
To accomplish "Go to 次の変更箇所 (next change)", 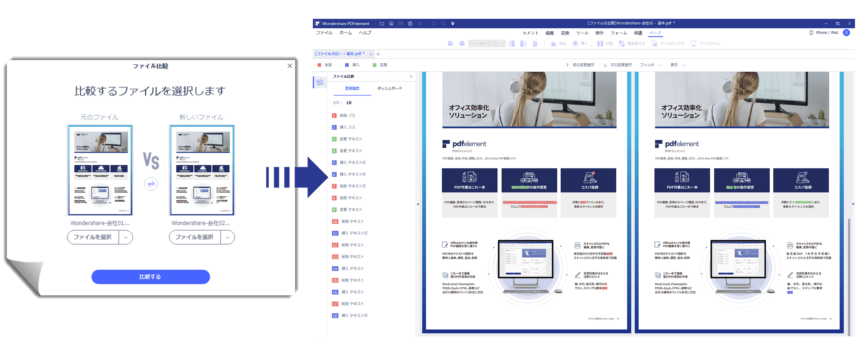I will [618, 65].
